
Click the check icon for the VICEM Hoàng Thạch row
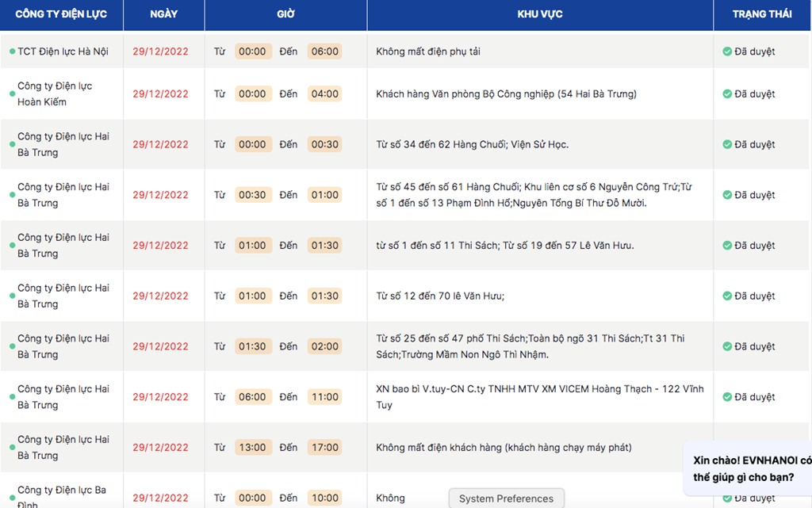727,397
